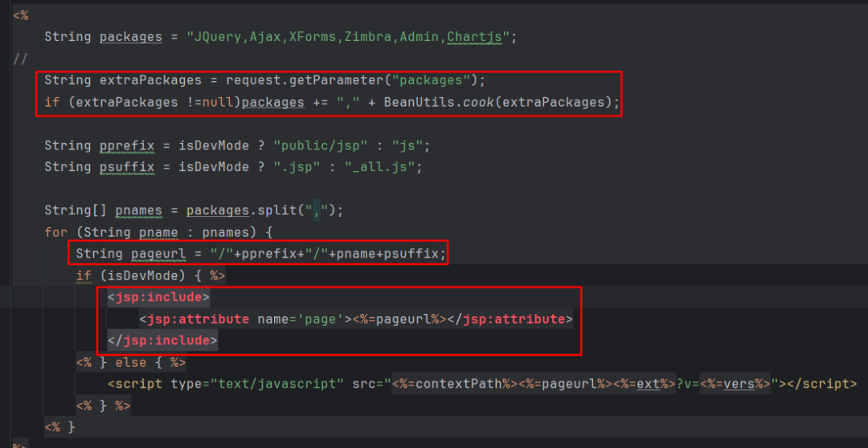Click the BeanUtils class name
The image size is (868, 448).
pos(415,102)
